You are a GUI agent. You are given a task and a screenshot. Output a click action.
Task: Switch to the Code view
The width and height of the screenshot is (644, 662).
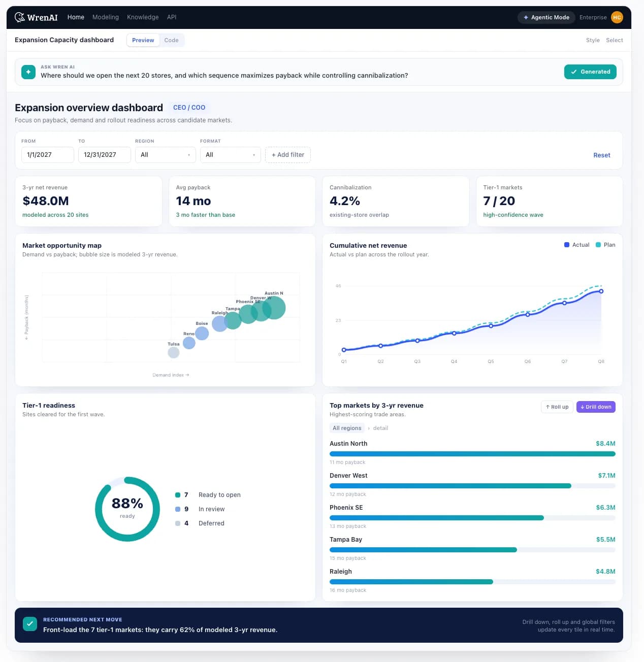[171, 40]
